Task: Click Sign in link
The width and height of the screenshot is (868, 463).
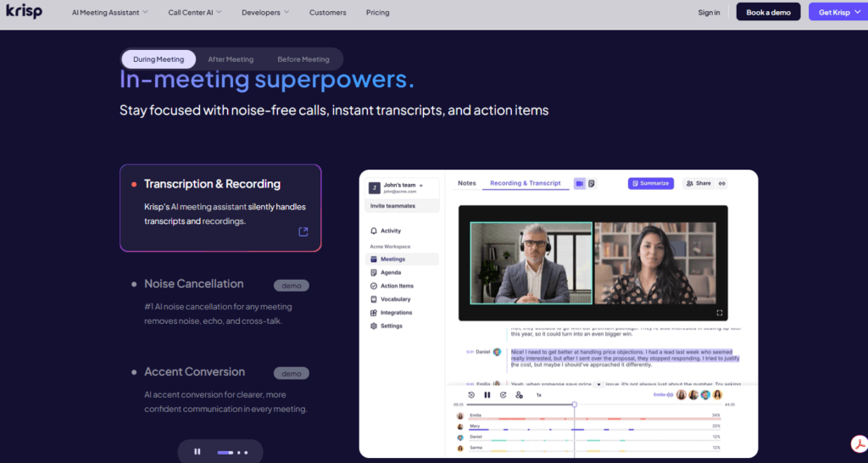Action: point(709,12)
